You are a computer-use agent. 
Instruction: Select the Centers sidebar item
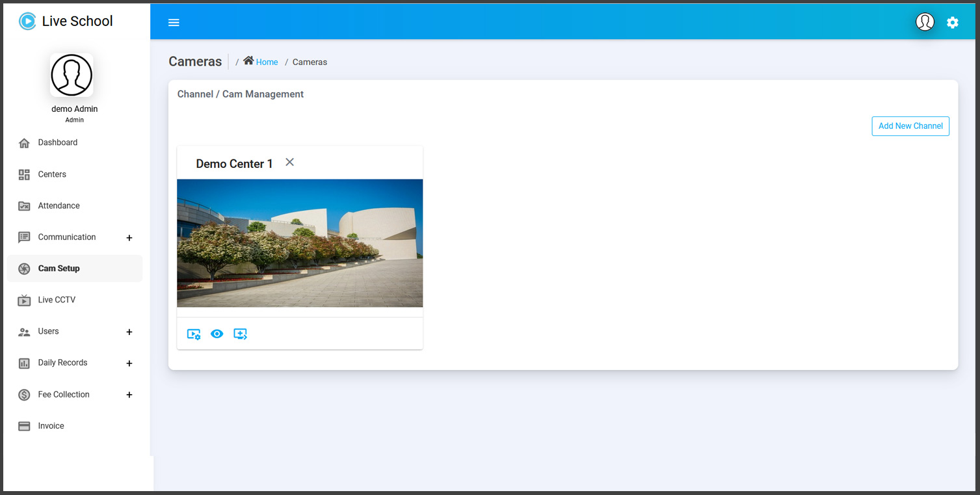[52, 174]
